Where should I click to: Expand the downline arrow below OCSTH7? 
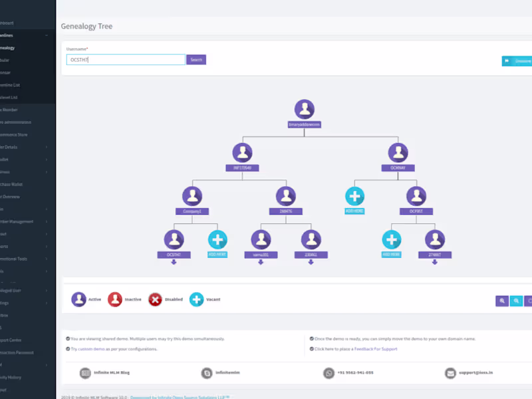[174, 262]
